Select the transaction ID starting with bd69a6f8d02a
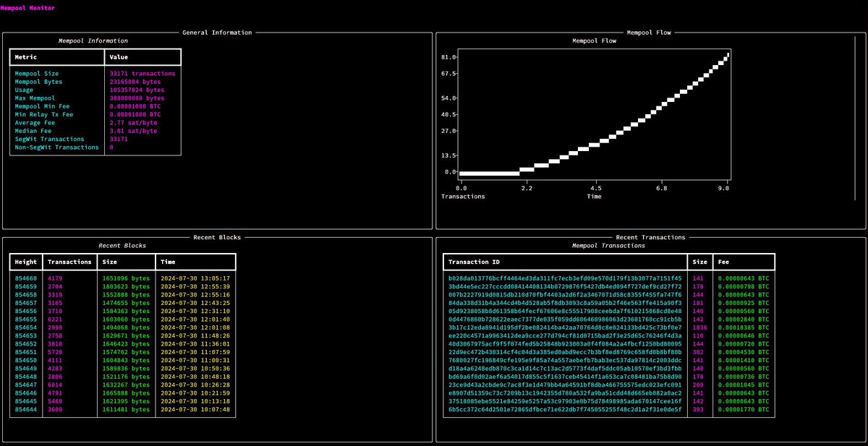Image resolution: width=868 pixels, height=446 pixels. (565, 377)
